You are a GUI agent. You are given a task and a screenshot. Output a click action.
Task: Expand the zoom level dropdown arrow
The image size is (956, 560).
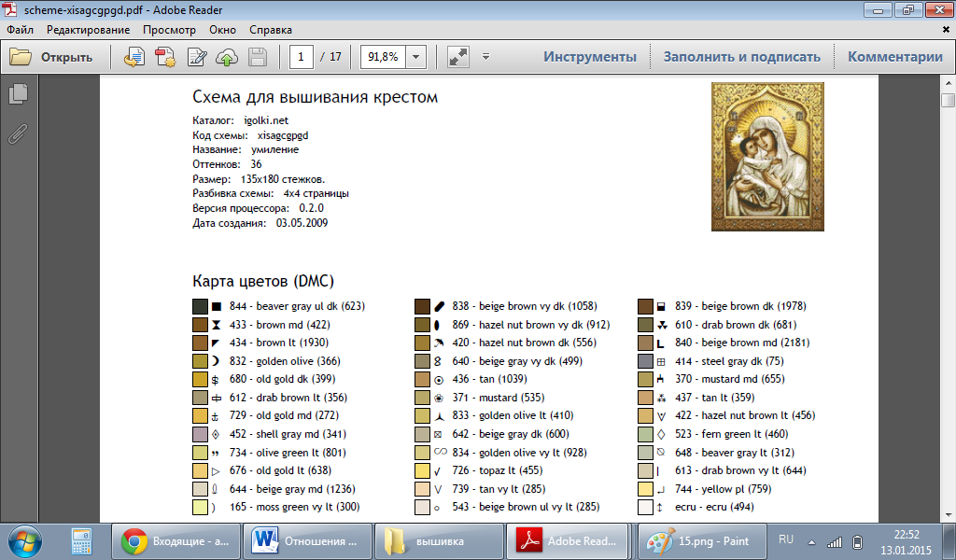pos(415,57)
